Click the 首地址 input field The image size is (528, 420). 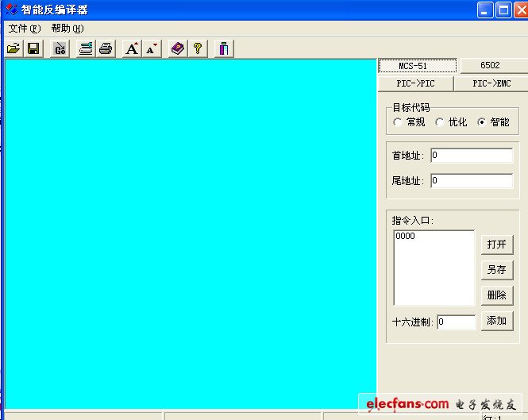(472, 156)
